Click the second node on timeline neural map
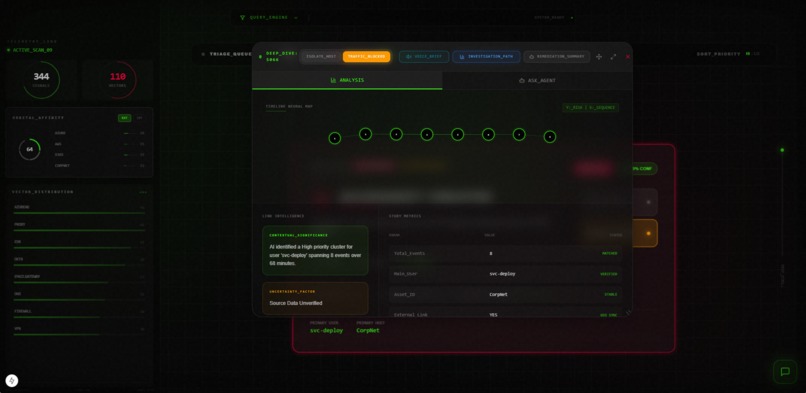This screenshot has height=393, width=806. [x=365, y=134]
